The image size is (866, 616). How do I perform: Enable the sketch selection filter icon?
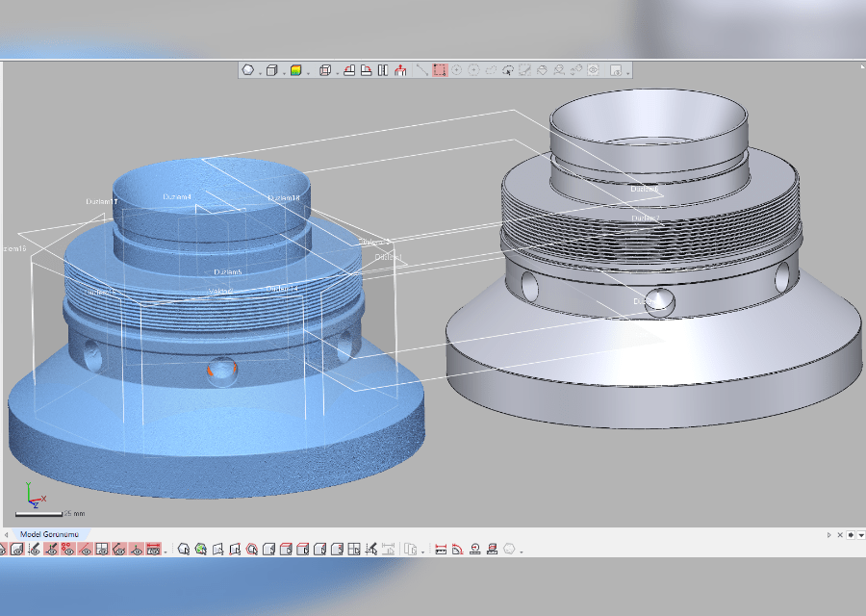371,550
